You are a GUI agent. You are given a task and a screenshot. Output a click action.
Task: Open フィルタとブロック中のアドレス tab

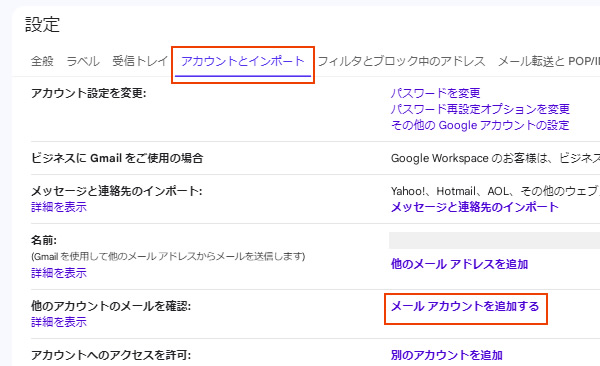pyautogui.click(x=401, y=61)
